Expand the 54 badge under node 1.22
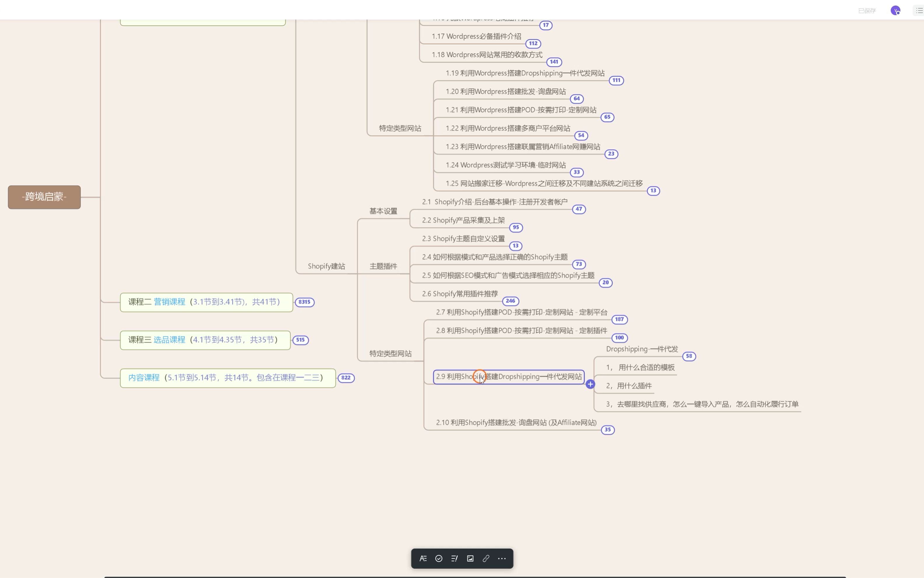This screenshot has height=578, width=924. click(581, 135)
